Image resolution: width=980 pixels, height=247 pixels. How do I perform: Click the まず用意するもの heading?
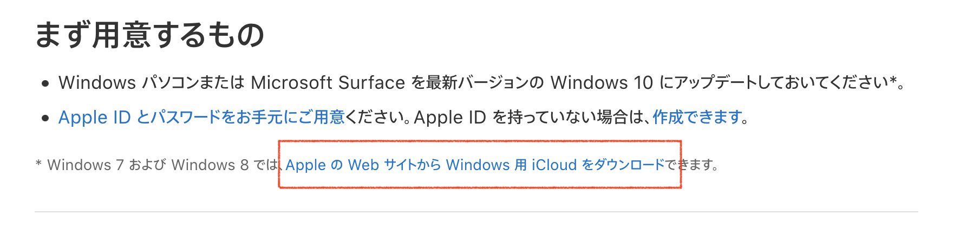tap(149, 35)
